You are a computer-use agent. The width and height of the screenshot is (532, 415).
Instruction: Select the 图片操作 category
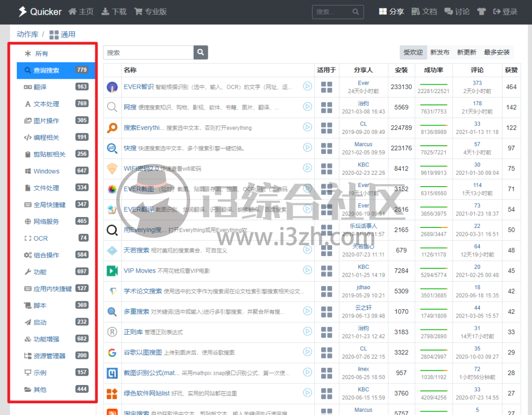56,120
